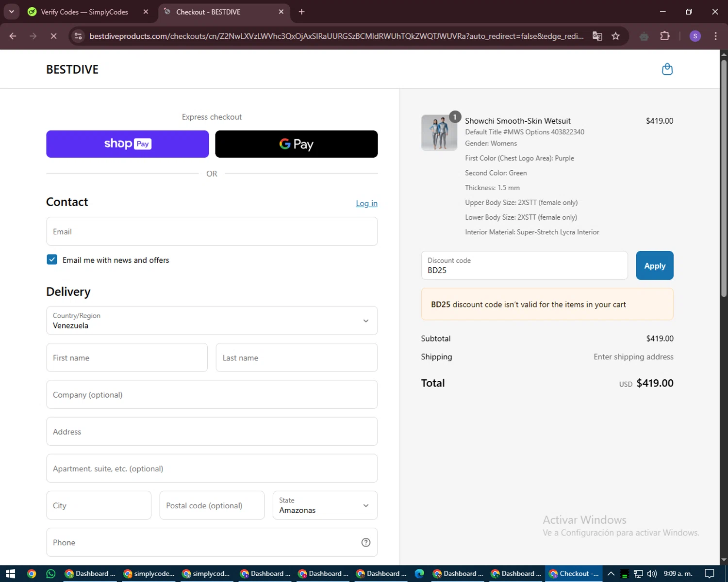The image size is (728, 582).
Task: Switch to Verify Codes — SimplyCodes tab
Action: (84, 12)
